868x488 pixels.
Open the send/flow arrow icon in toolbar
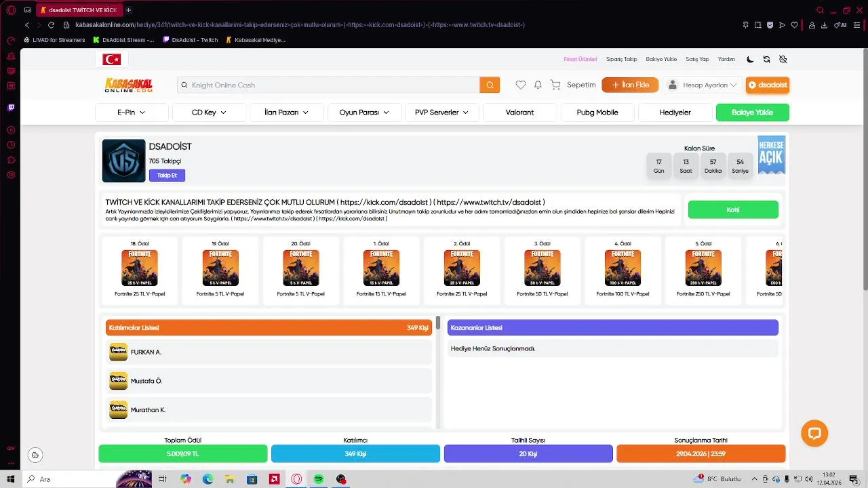click(x=782, y=25)
